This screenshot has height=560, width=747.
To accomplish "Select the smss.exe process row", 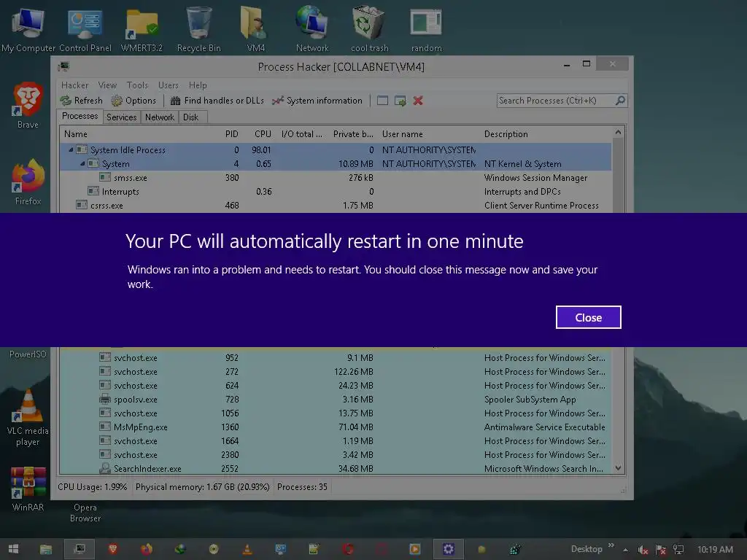I will click(336, 178).
